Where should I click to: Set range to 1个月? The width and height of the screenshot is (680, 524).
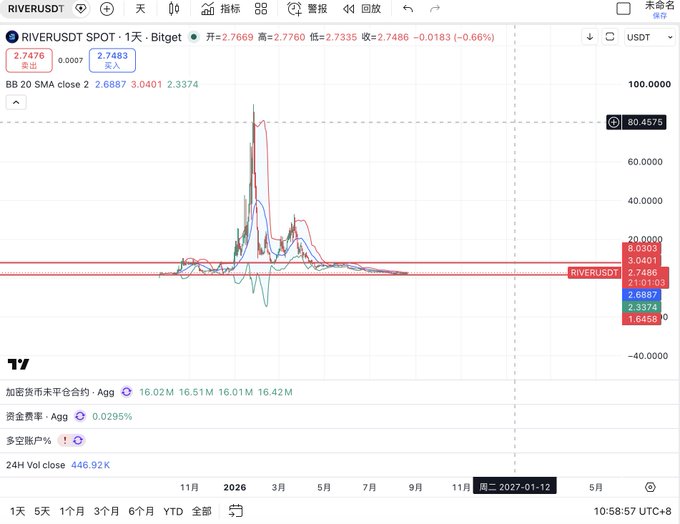[72, 511]
